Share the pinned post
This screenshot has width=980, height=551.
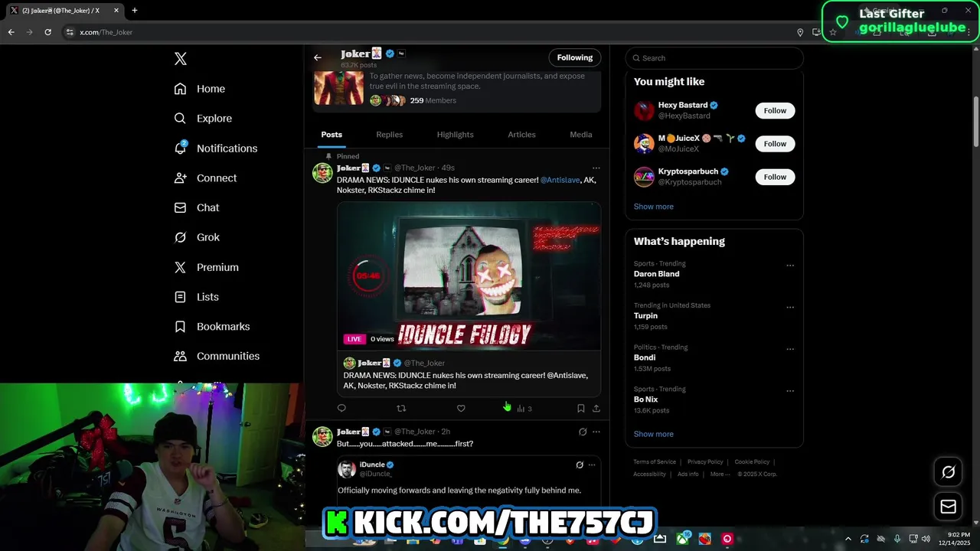pos(596,409)
